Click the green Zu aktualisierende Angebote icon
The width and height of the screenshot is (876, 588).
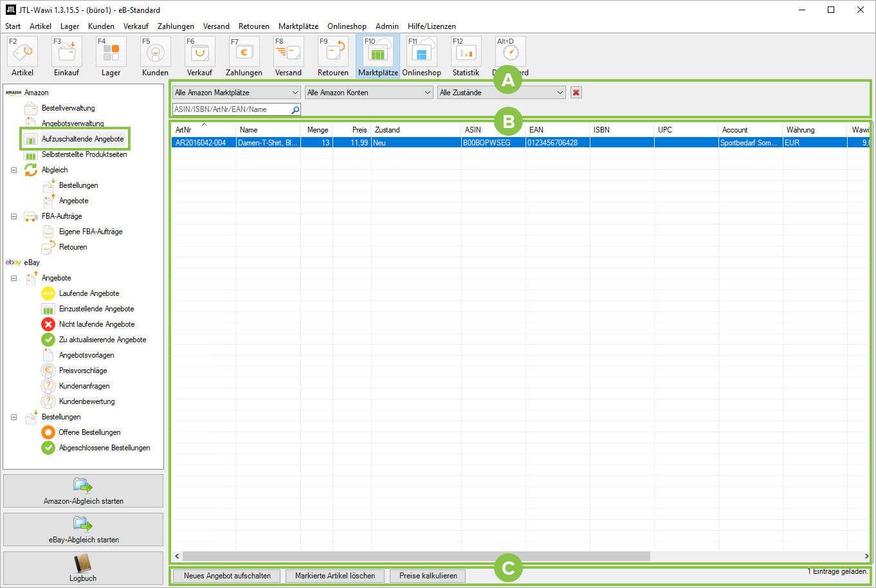pyautogui.click(x=48, y=340)
